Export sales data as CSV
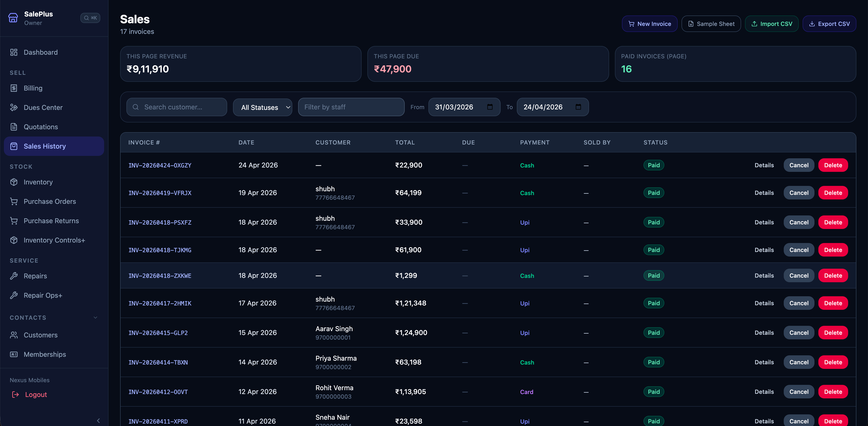The image size is (868, 426). [x=829, y=23]
